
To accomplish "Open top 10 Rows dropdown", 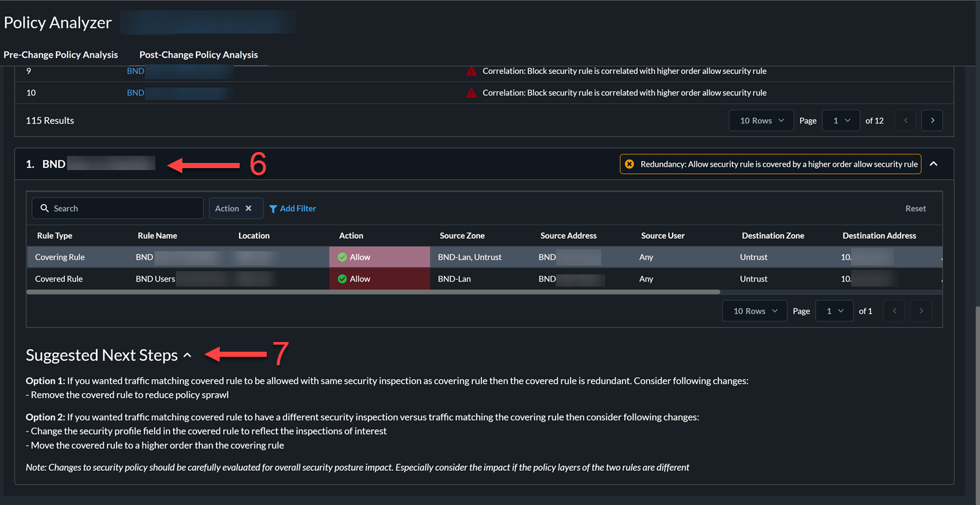I will pyautogui.click(x=761, y=120).
